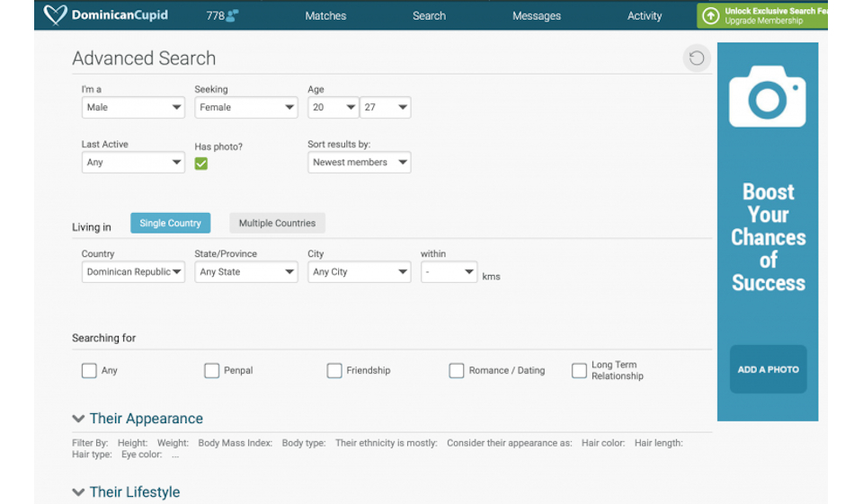Go to the Matches page
The height and width of the screenshot is (504, 863).
coord(325,16)
